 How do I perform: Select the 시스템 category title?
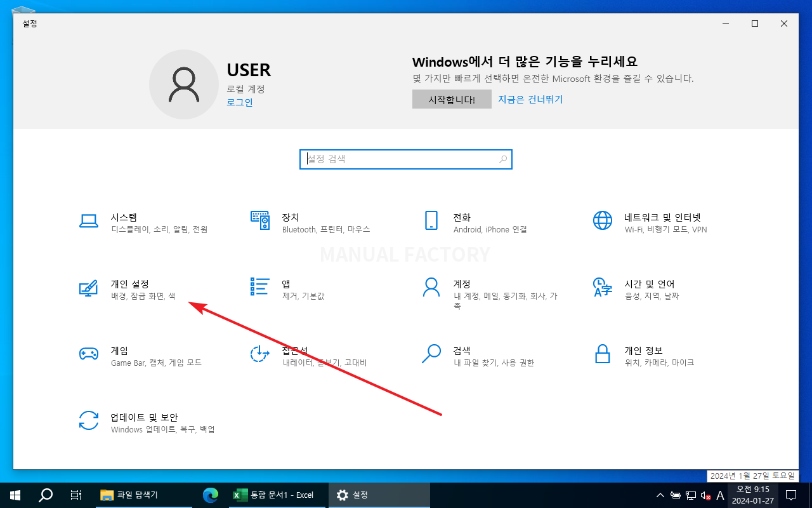(x=124, y=217)
